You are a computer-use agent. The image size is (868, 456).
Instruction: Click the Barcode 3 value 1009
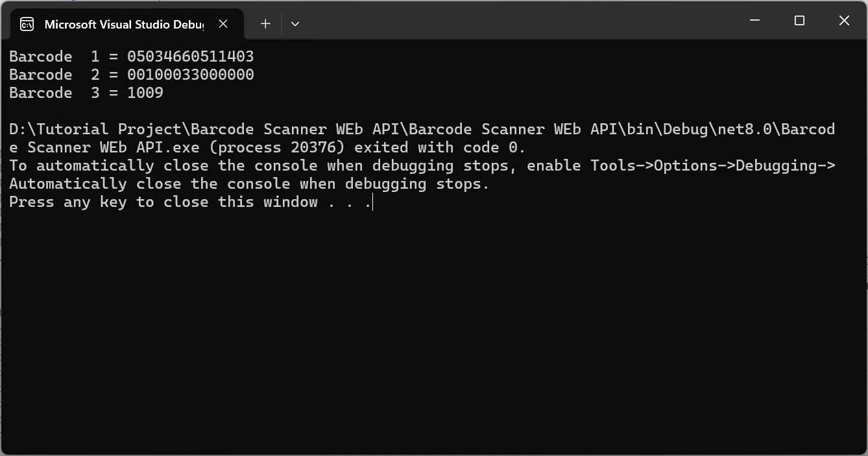tap(145, 93)
